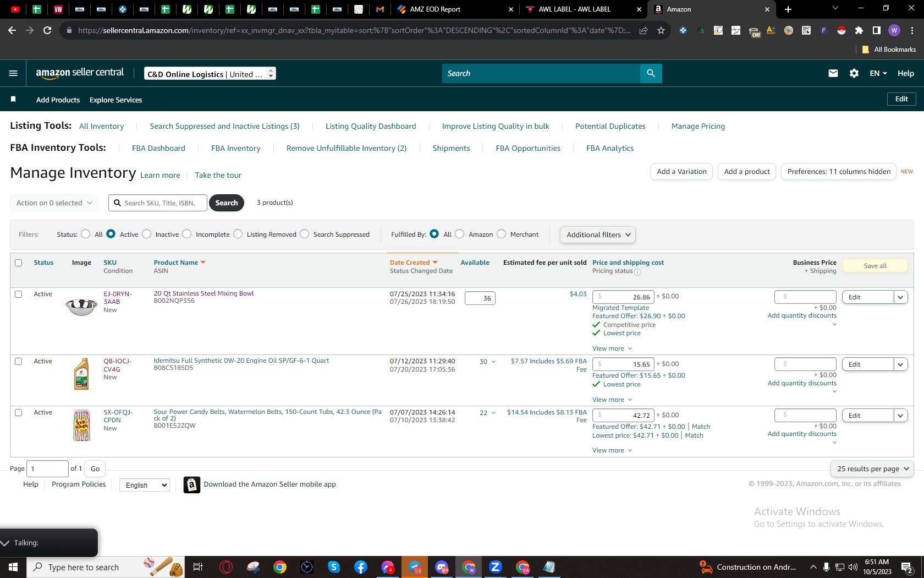This screenshot has height=578, width=924.
Task: Open the Windows notification center
Action: (x=908, y=567)
